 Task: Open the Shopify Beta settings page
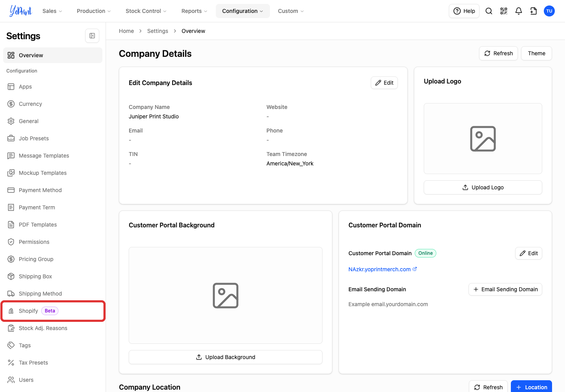53,311
